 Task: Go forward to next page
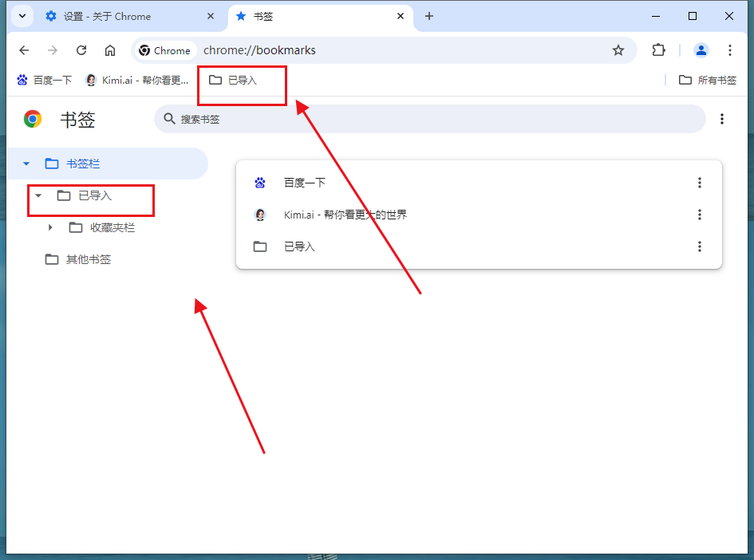pos(53,50)
